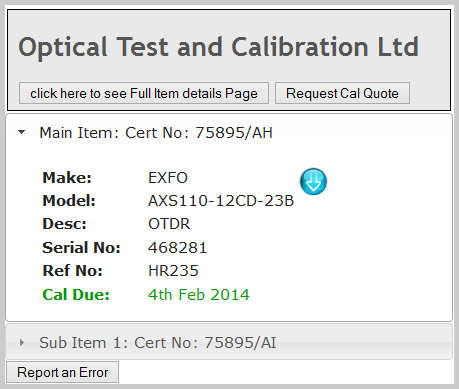Click the Cal Due: label
Screen dimensions: 459x389
pos(76,295)
